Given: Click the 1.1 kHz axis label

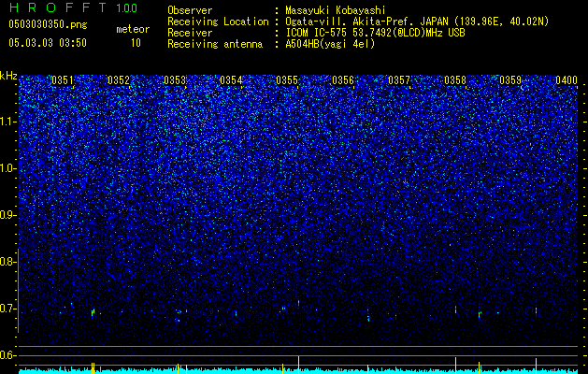Looking at the screenshot, I should click(x=8, y=122).
